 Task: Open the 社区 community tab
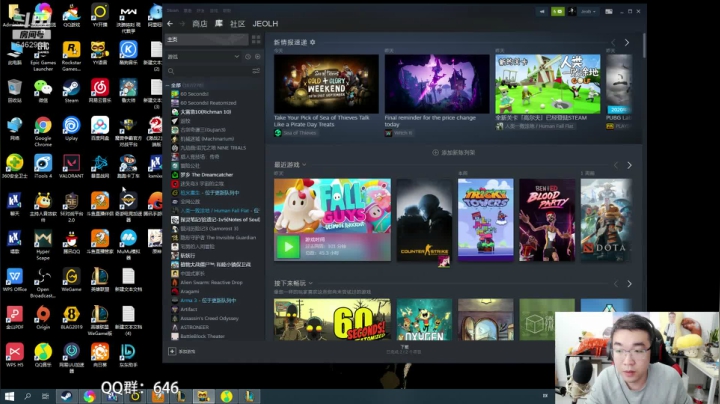pyautogui.click(x=237, y=23)
